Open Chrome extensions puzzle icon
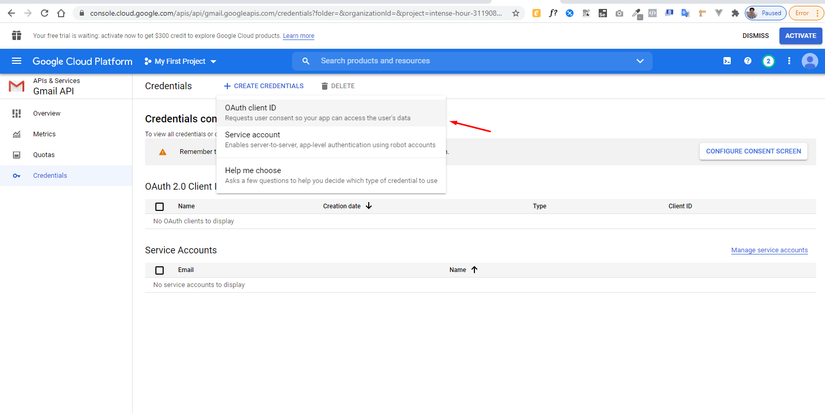 [735, 13]
